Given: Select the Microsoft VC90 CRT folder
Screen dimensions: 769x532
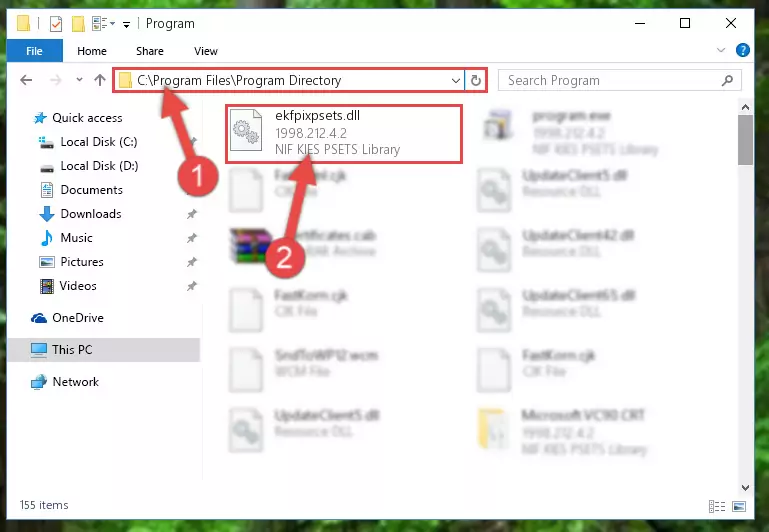Looking at the screenshot, I should click(x=562, y=431).
